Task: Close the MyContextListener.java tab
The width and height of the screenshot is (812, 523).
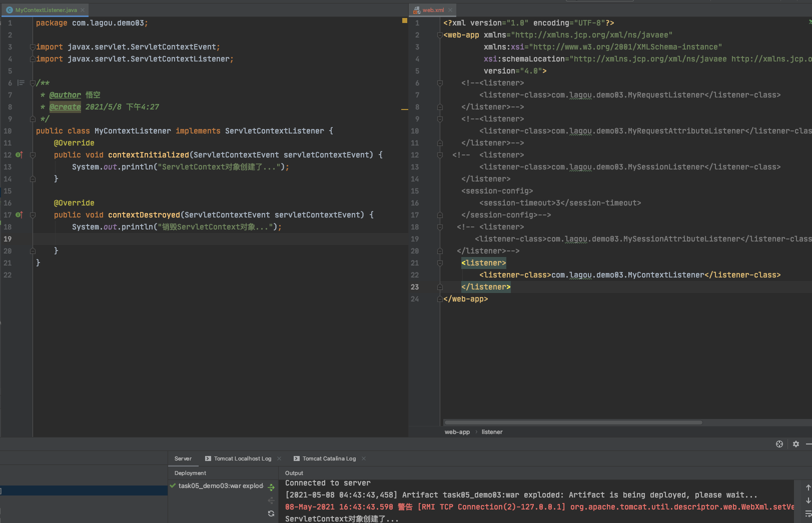Action: point(83,10)
